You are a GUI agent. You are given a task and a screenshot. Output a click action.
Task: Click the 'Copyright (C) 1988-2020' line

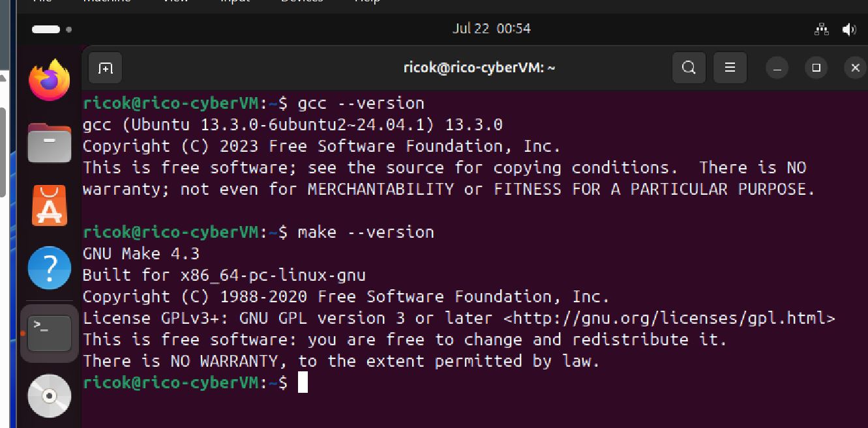pos(346,297)
